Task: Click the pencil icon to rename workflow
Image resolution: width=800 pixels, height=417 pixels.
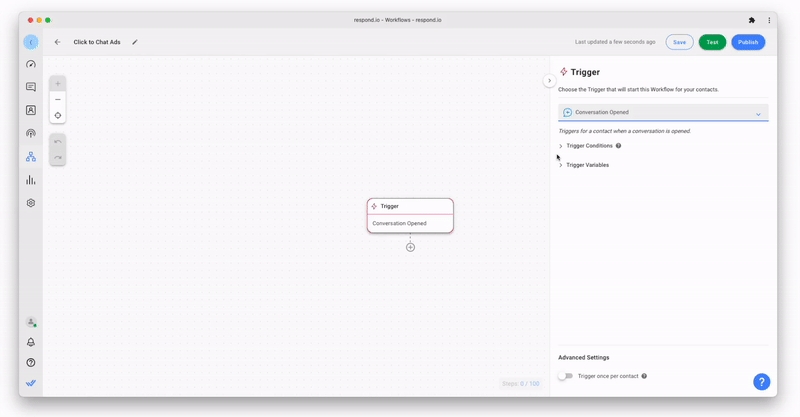Action: pos(135,42)
